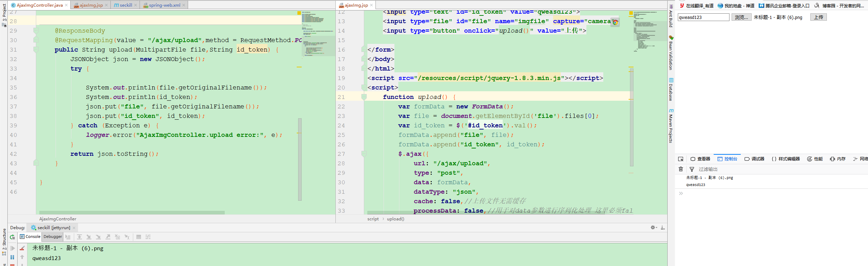Click the filter funnel icon in browser console
The width and height of the screenshot is (868, 266).
(692, 169)
